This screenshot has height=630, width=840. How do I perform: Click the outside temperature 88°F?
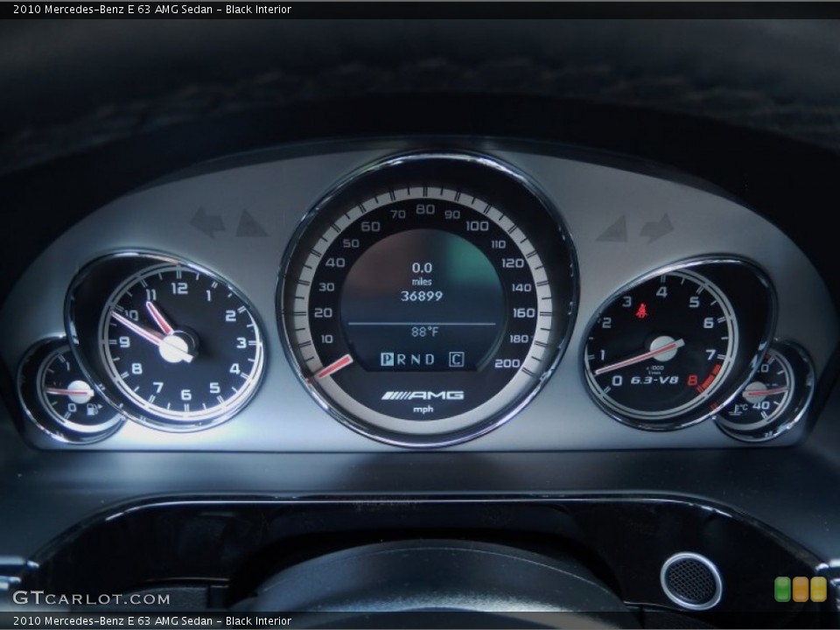[x=425, y=332]
